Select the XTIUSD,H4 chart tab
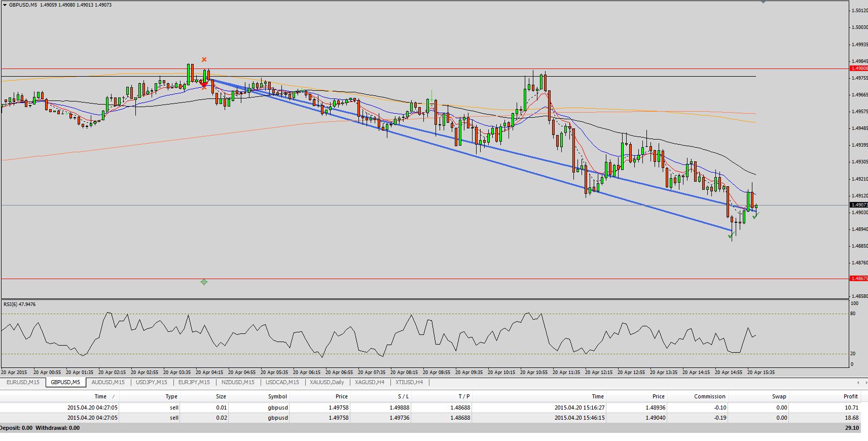The height and width of the screenshot is (441, 868). (x=409, y=382)
